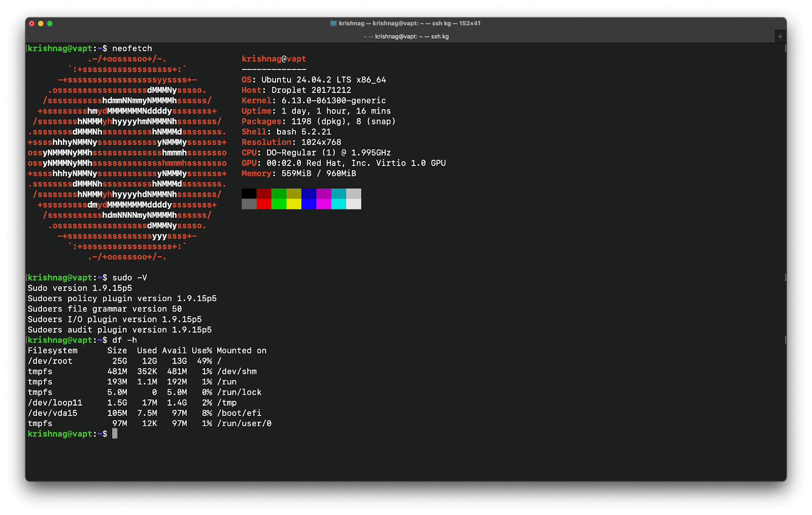Click the 'Sudo version 1.9.15p5' output line
The width and height of the screenshot is (812, 515).
click(80, 288)
